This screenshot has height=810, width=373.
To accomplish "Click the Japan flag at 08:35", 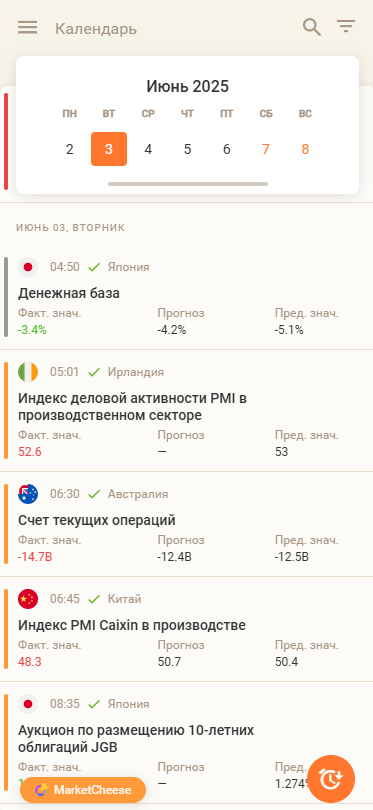I will [x=28, y=704].
